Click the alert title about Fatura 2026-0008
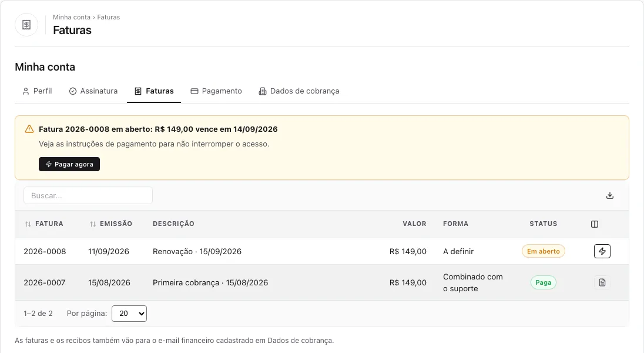Screen dimensions: 644x353 158,129
